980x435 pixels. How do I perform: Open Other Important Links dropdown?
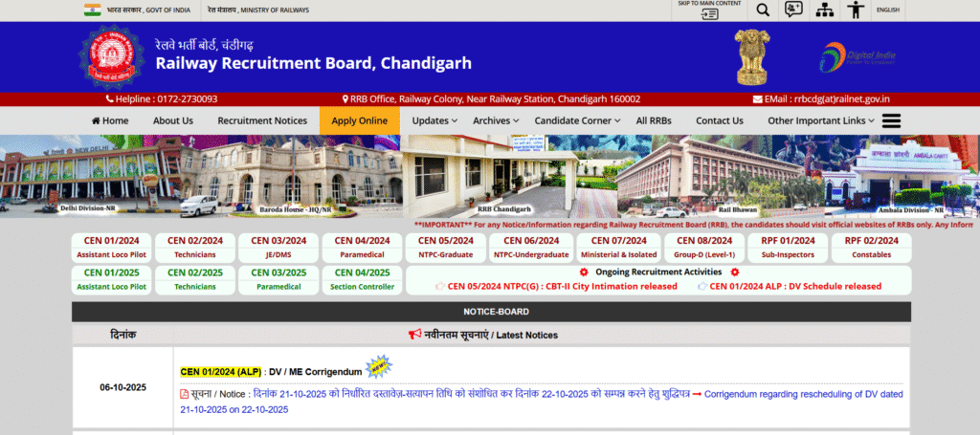(820, 120)
